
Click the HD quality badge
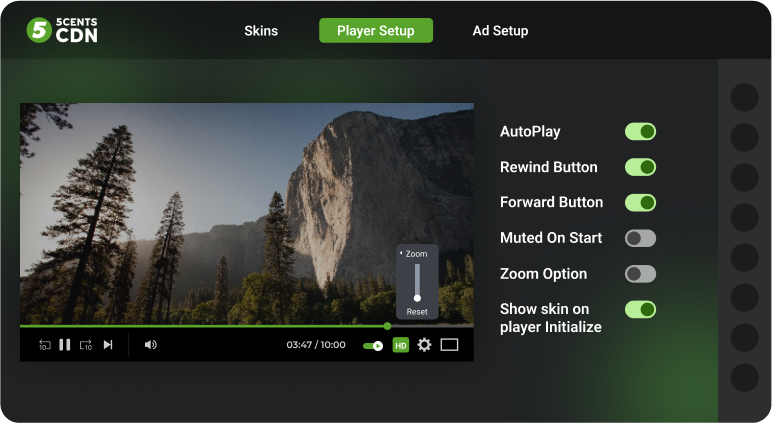click(x=401, y=345)
